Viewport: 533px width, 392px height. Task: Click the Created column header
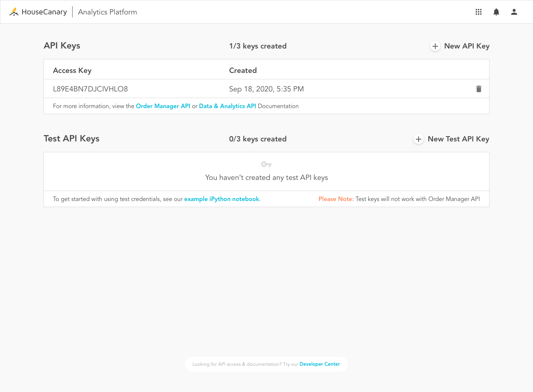click(243, 70)
